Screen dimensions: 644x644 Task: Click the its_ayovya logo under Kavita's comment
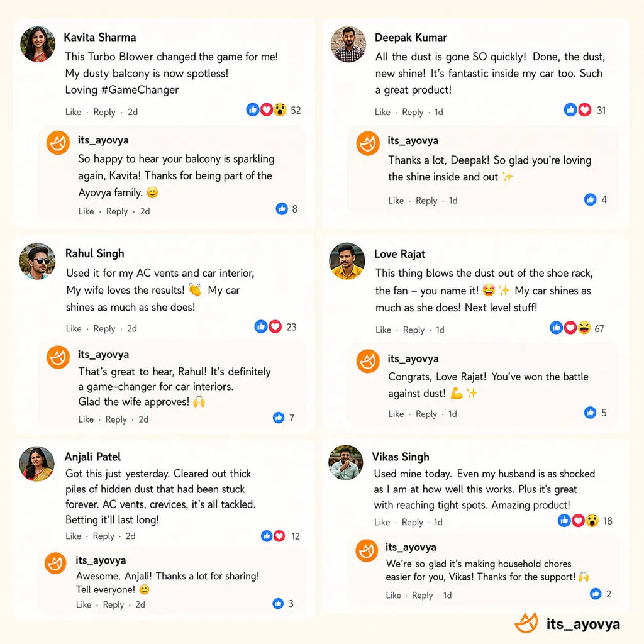58,143
